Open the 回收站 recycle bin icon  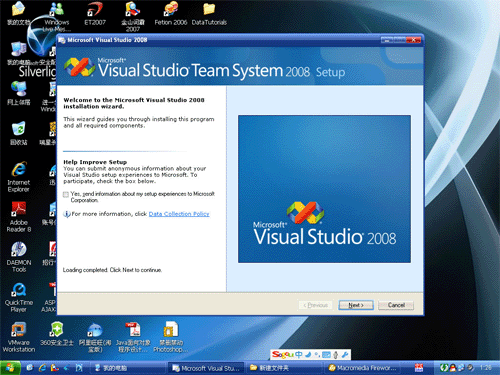click(18, 133)
